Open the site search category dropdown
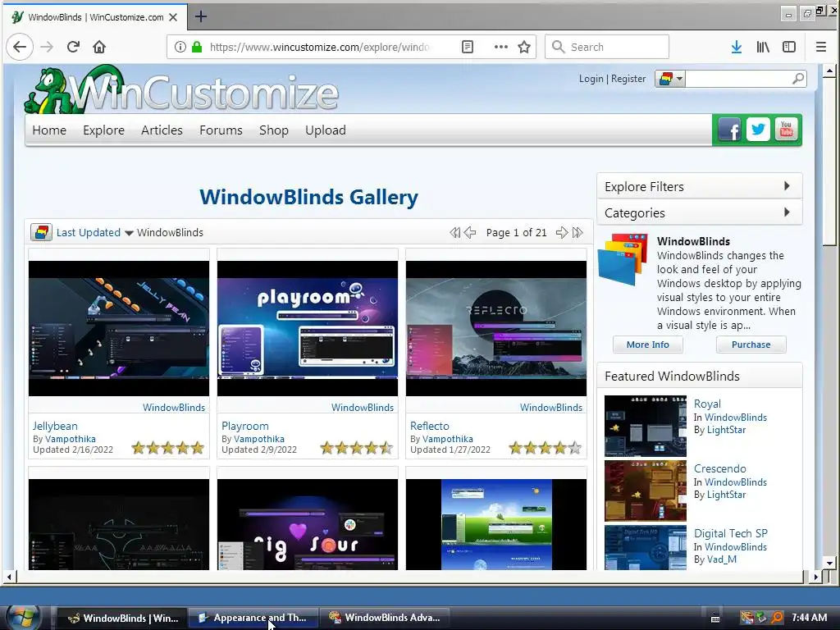This screenshot has height=630, width=840. [x=669, y=79]
